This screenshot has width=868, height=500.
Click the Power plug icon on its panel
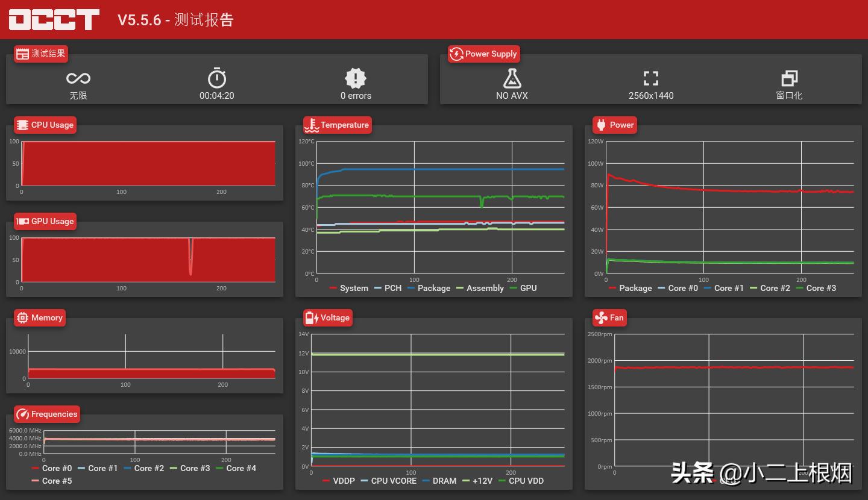click(x=601, y=125)
